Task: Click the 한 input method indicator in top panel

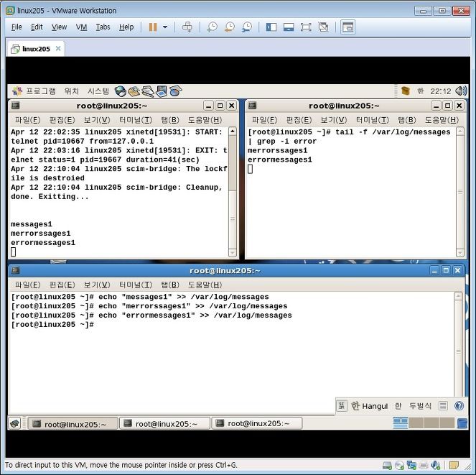Action: point(421,91)
